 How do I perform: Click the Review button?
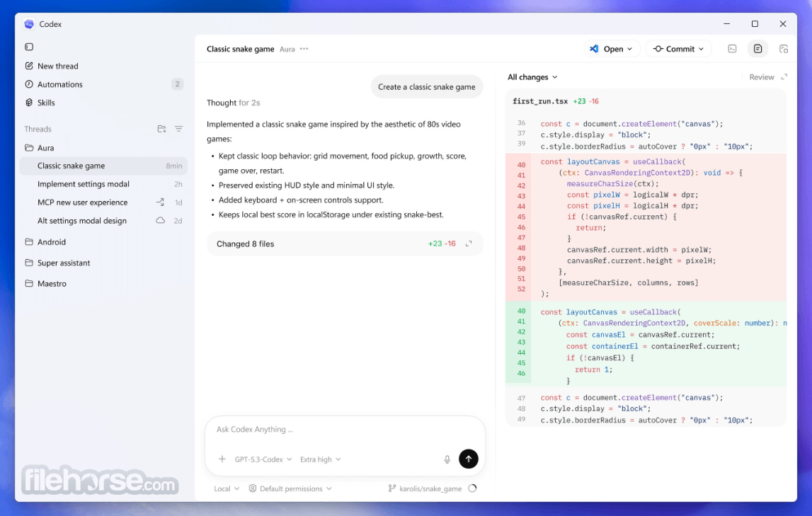click(x=761, y=77)
